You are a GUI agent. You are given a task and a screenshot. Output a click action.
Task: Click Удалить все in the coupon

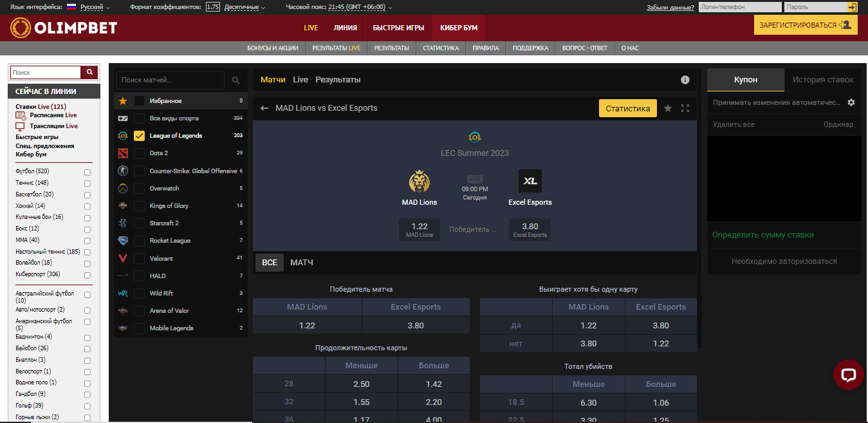pos(734,124)
